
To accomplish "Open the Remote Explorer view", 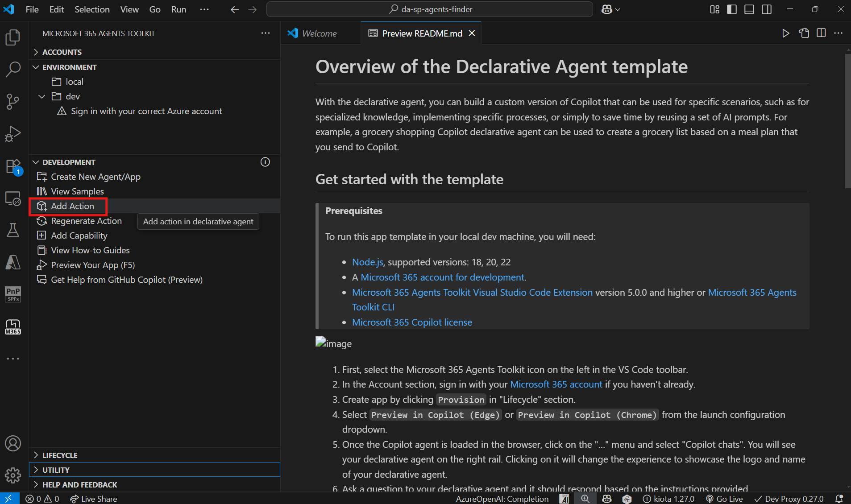I will [13, 198].
